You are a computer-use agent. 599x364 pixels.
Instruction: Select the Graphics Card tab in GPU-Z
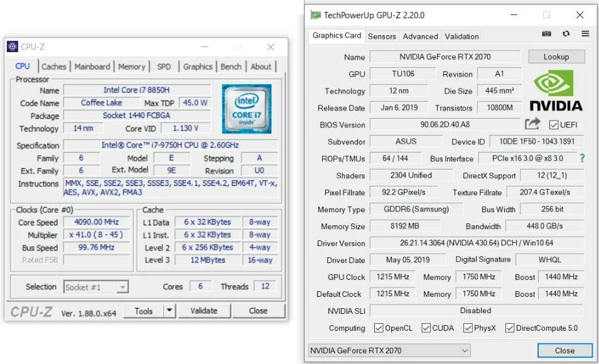(337, 36)
